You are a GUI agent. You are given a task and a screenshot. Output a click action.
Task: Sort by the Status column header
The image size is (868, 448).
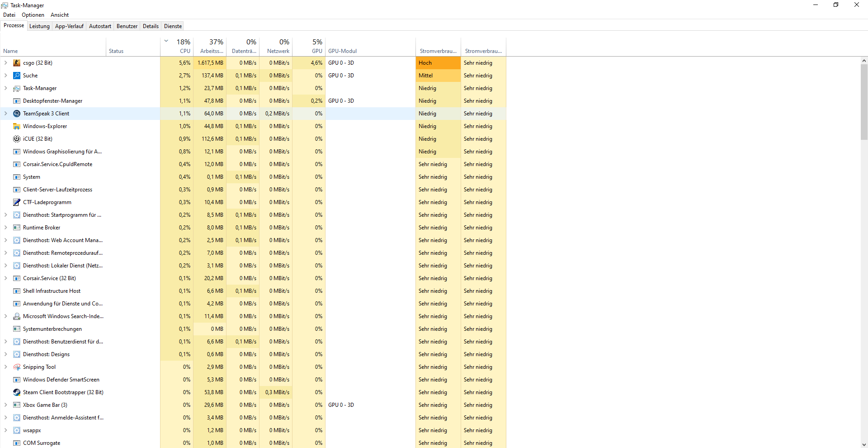[133, 47]
